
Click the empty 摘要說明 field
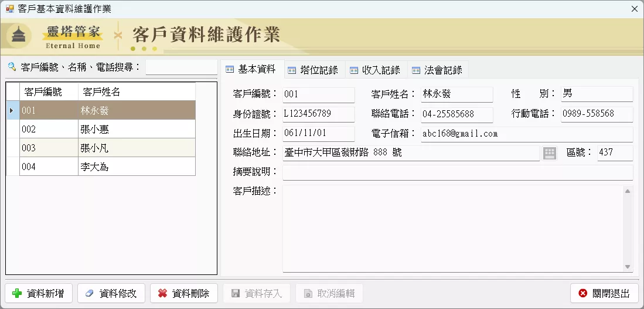458,172
